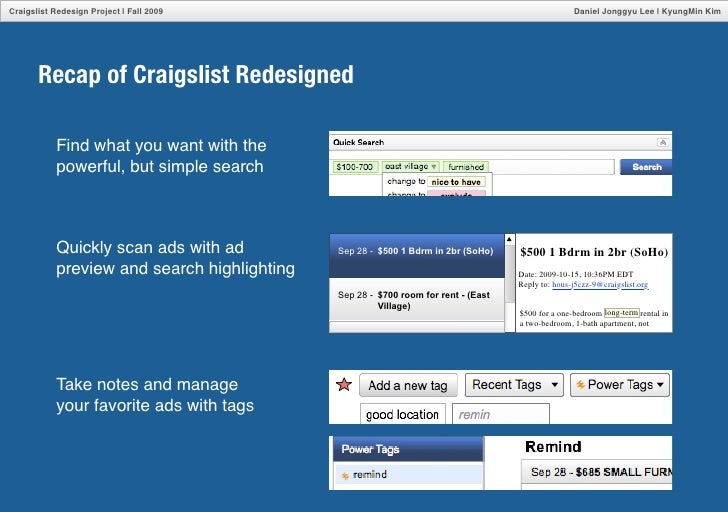Click the 'Add a new tag' button
The image size is (728, 512).
tap(408, 385)
